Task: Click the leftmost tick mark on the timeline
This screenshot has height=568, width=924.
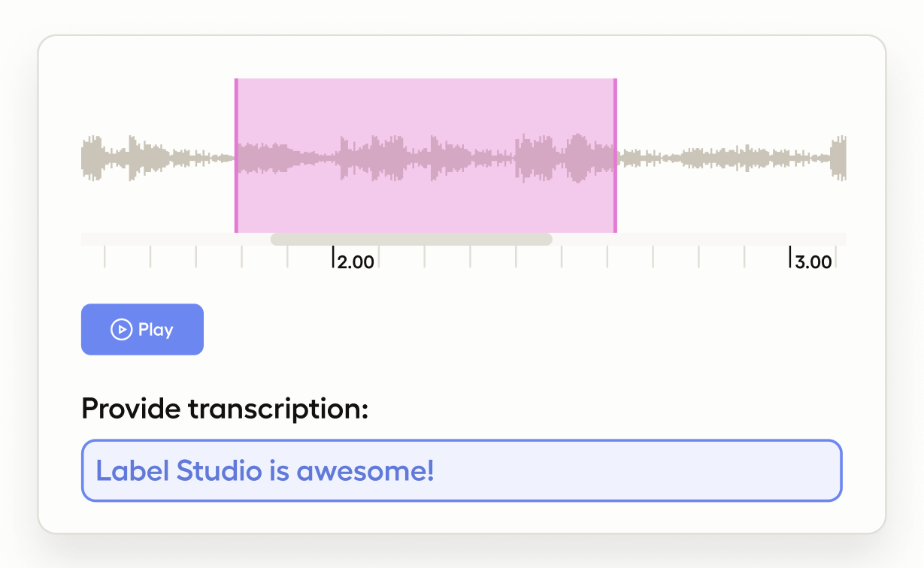Action: pyautogui.click(x=105, y=257)
